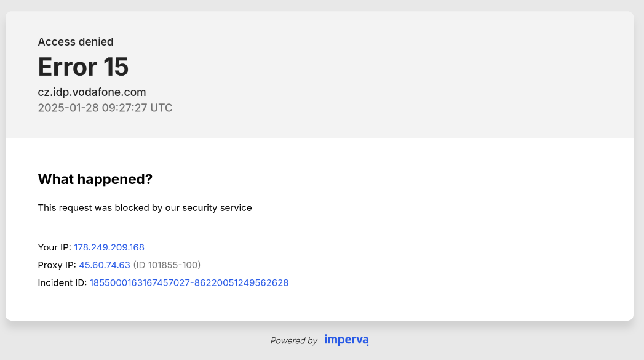
Task: Click the What happened? heading
Action: point(95,179)
